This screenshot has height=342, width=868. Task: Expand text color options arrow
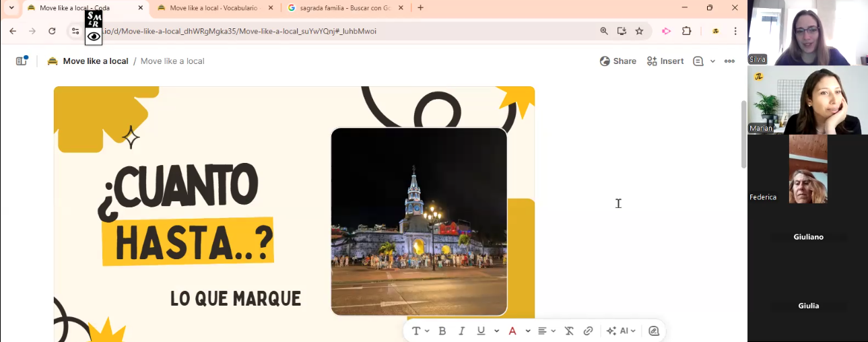tap(528, 331)
